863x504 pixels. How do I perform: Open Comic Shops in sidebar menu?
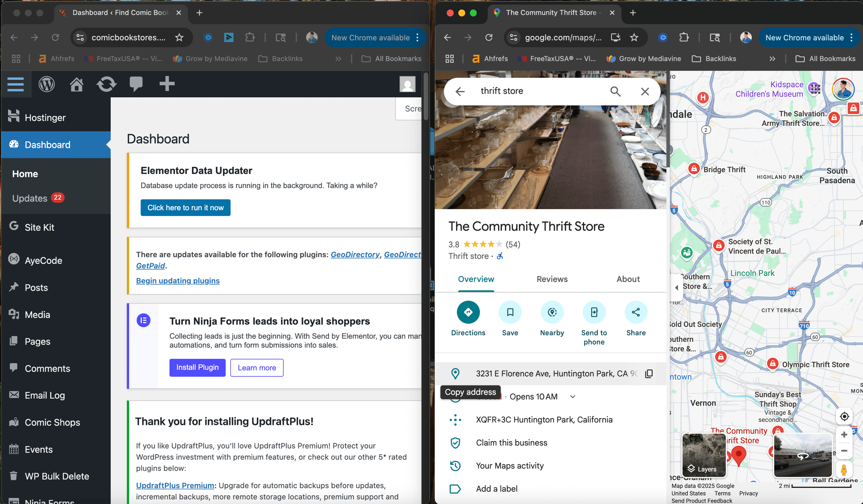tap(52, 422)
